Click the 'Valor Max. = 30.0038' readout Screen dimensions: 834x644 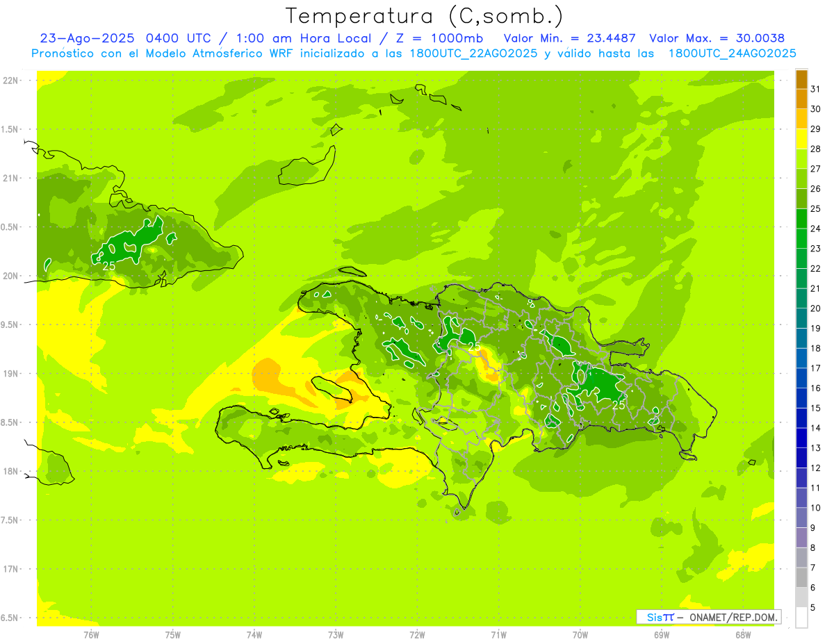[717, 38]
